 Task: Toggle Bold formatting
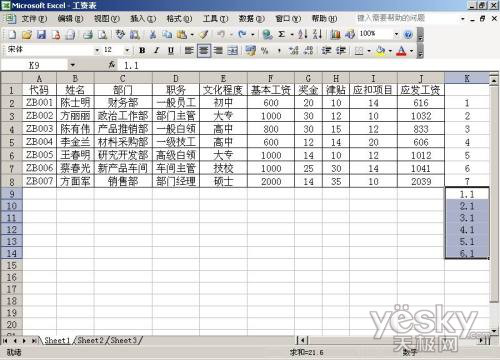point(142,51)
